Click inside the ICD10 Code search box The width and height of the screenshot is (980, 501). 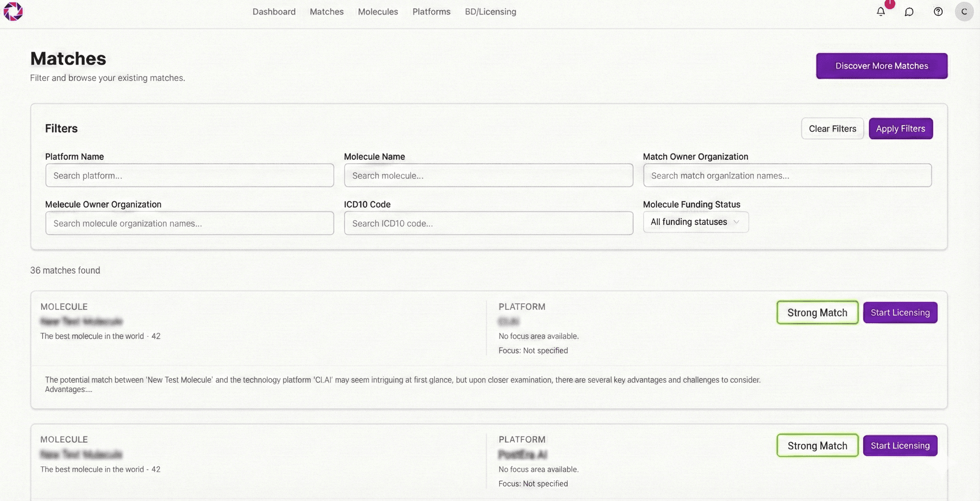point(488,223)
